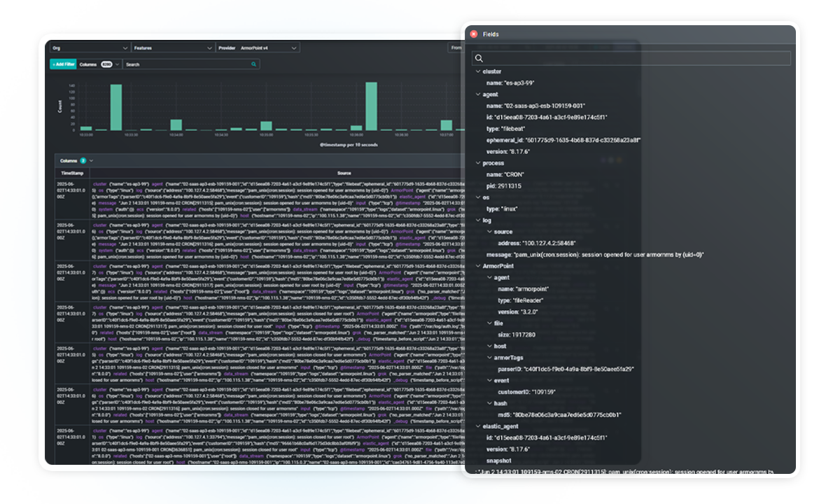
Task: Collapse the cluster field group
Action: 479,71
